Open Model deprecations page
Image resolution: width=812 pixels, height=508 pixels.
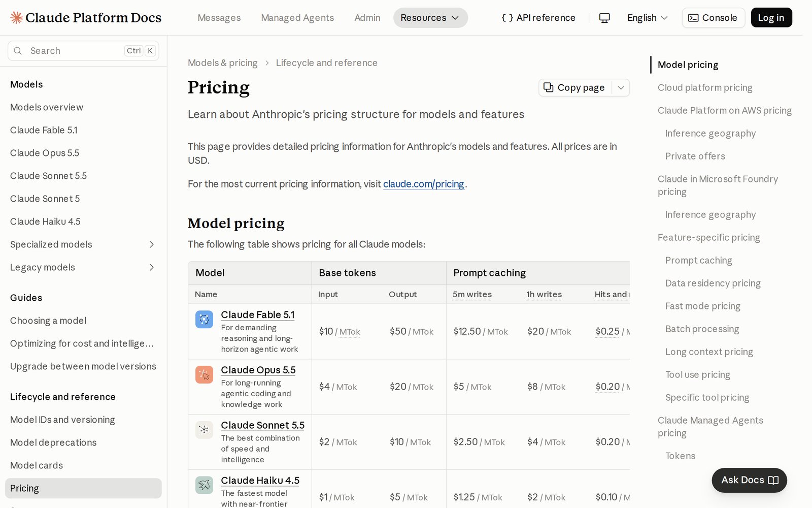point(53,442)
